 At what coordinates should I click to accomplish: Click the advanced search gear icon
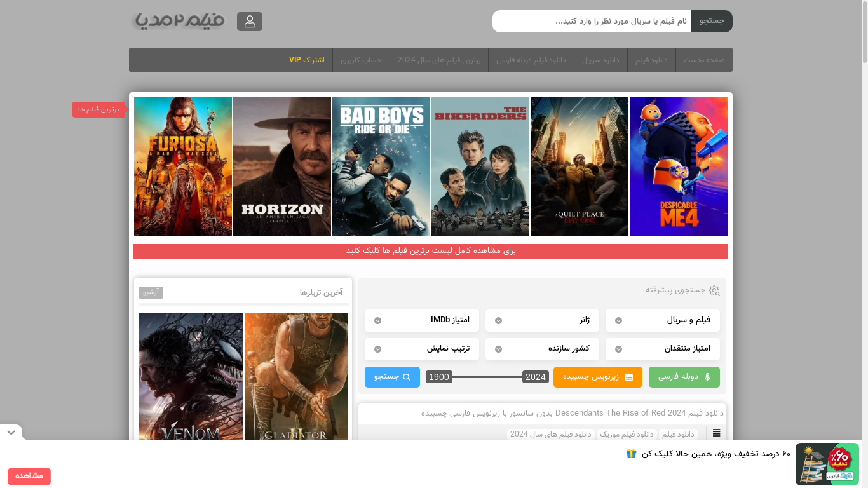714,290
